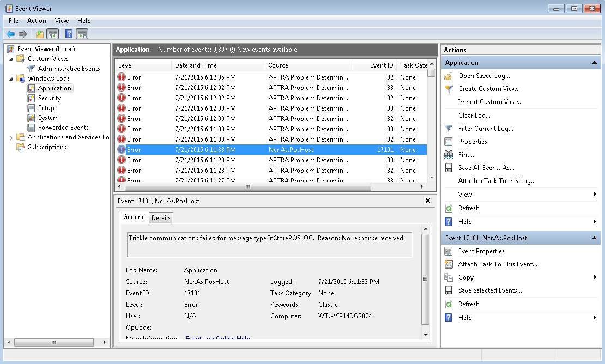The image size is (605, 364).
Task: Open the Action menu
Action: (37, 21)
